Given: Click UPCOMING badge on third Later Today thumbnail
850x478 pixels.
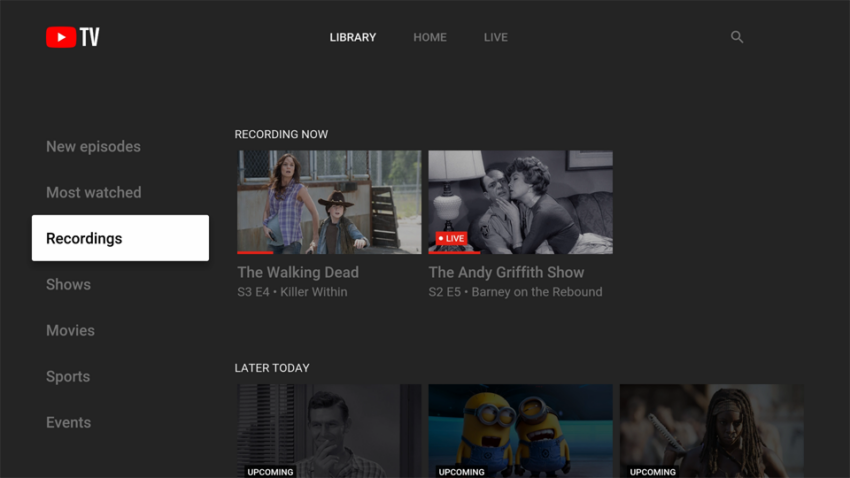Looking at the screenshot, I should 653,472.
